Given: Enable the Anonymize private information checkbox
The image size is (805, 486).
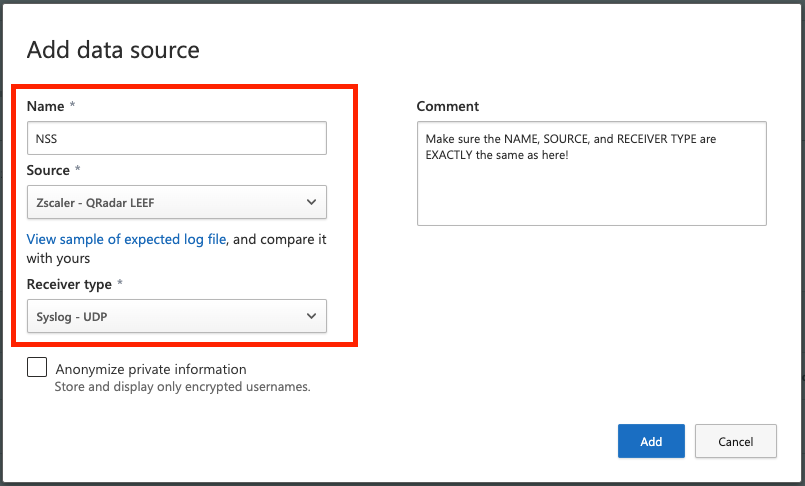Looking at the screenshot, I should pos(37,367).
